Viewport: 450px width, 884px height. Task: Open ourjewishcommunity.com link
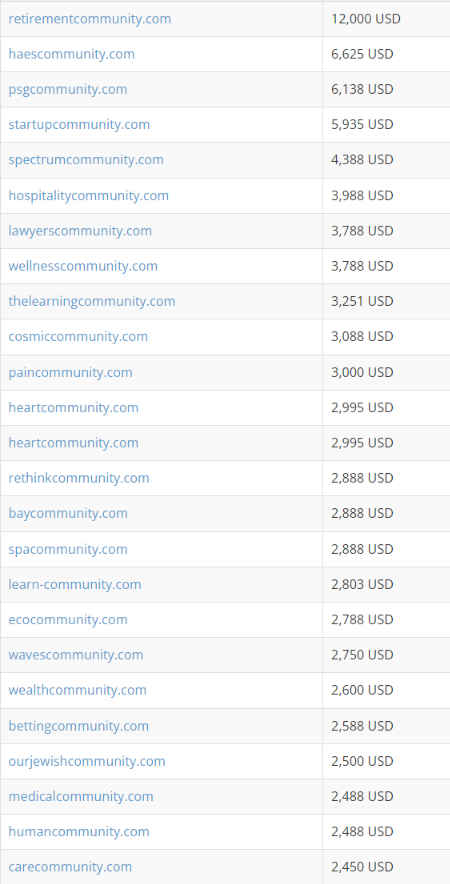[87, 762]
